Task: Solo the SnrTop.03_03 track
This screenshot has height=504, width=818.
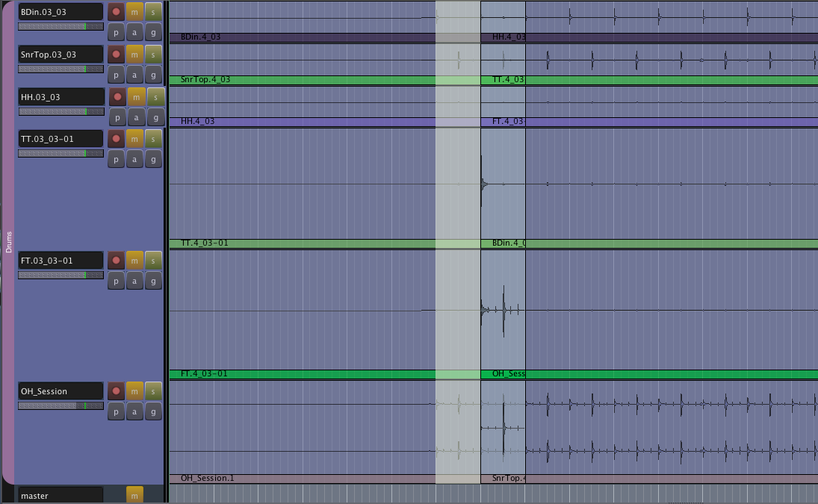Action: (x=153, y=54)
